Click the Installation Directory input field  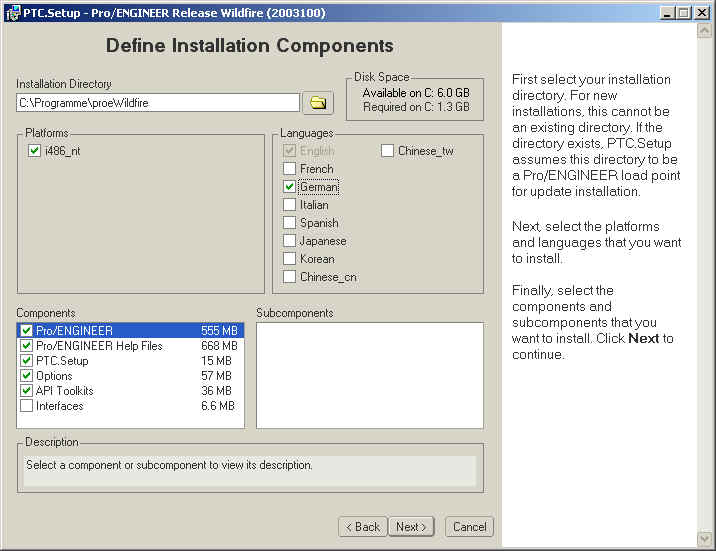[158, 103]
